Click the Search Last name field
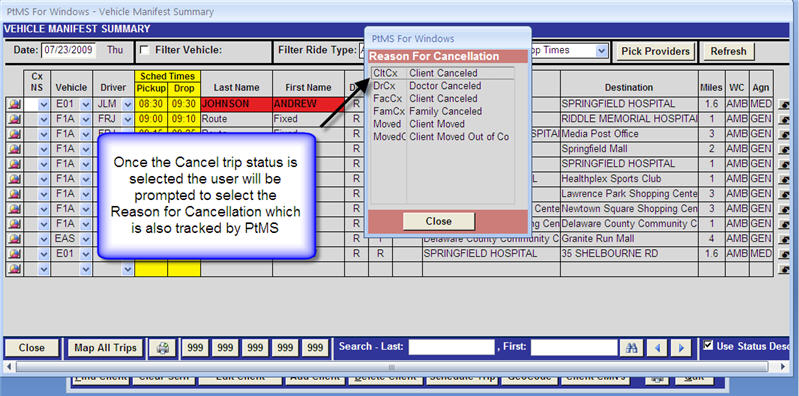 [x=451, y=348]
